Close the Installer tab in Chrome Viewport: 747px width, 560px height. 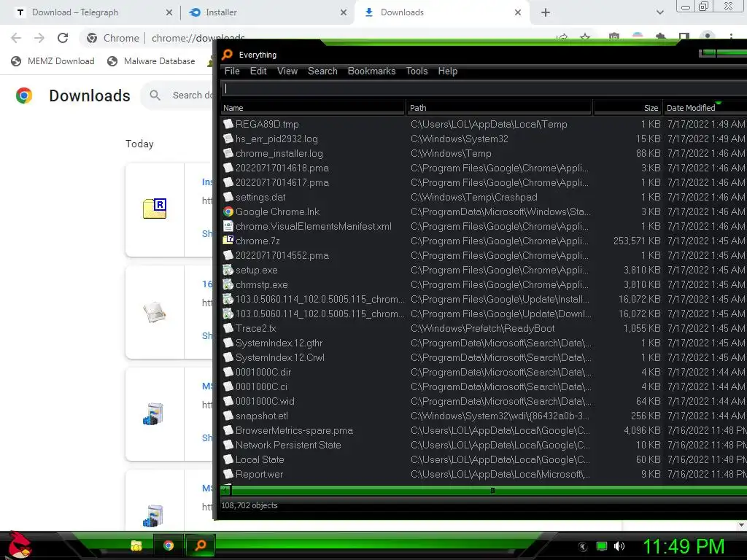click(344, 12)
